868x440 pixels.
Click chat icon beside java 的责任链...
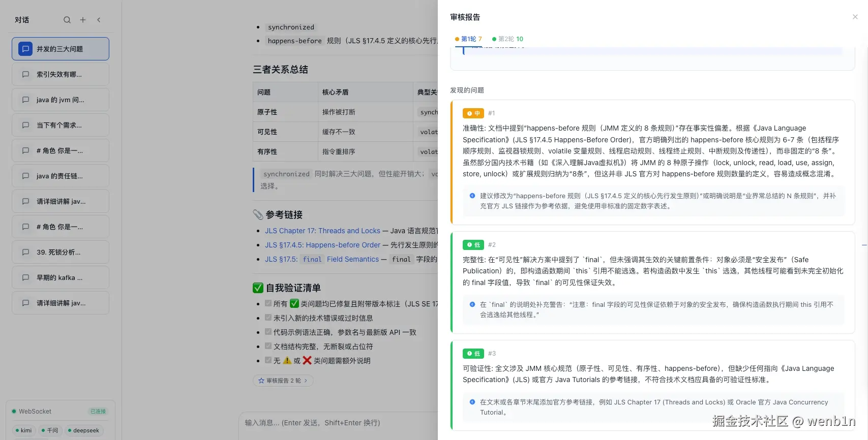(25, 176)
